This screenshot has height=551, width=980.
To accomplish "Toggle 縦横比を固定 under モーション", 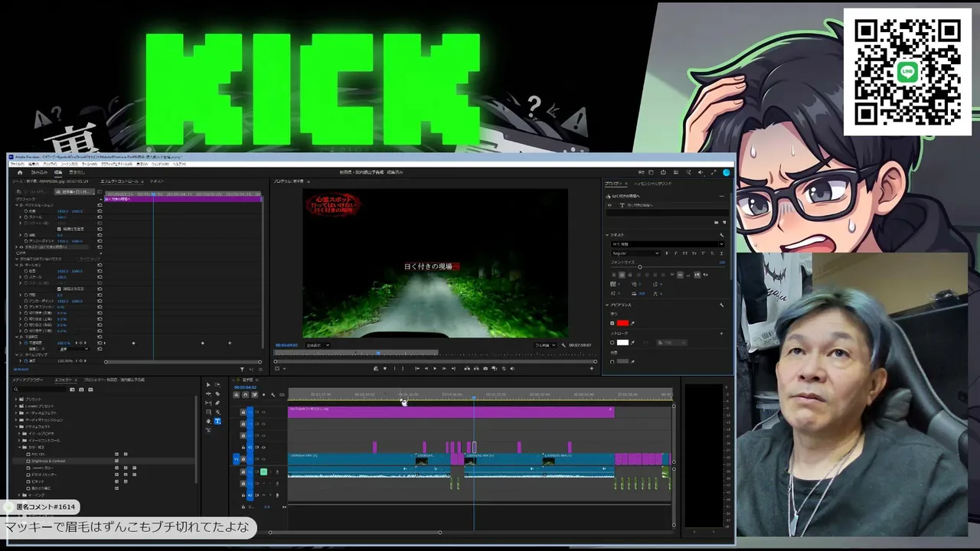I will tap(60, 289).
